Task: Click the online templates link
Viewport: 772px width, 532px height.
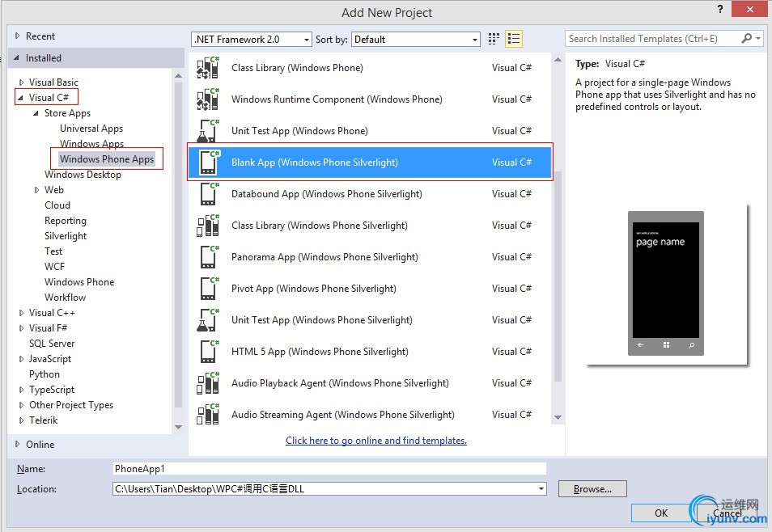Action: click(376, 441)
